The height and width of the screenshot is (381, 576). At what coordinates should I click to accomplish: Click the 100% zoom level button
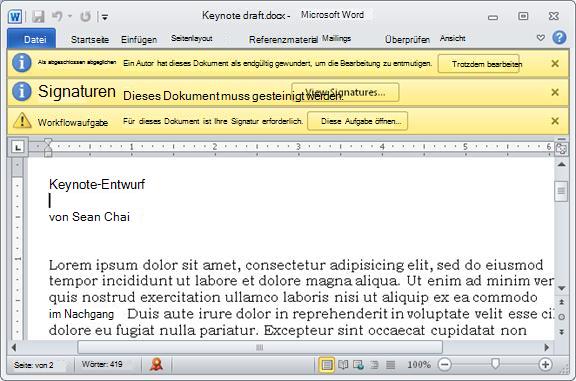click(419, 365)
